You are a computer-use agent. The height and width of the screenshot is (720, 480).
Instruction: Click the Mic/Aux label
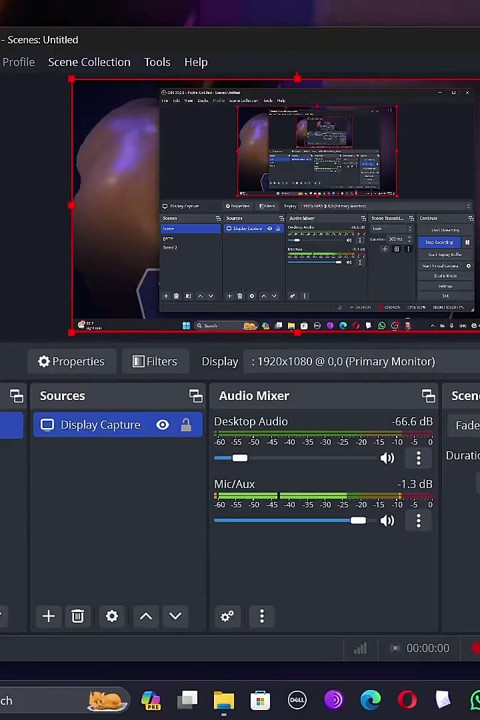pyautogui.click(x=234, y=484)
